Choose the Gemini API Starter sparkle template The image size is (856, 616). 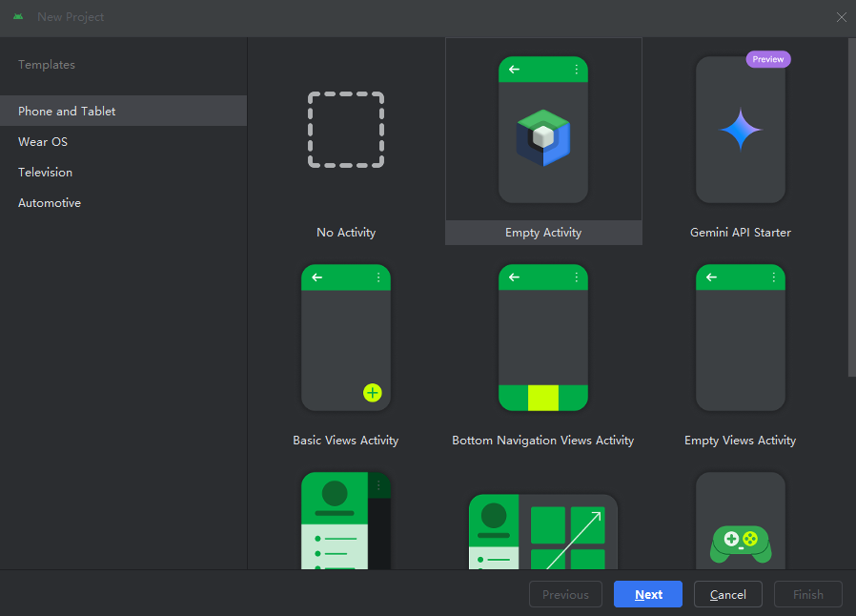(x=741, y=130)
